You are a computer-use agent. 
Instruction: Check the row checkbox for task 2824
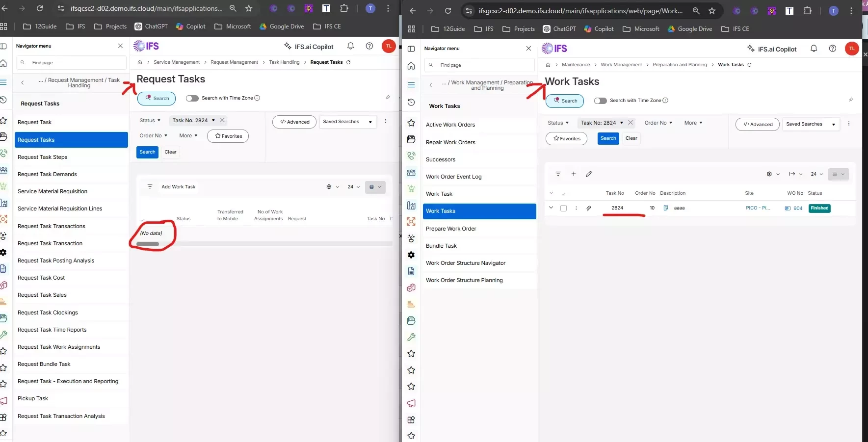(563, 208)
